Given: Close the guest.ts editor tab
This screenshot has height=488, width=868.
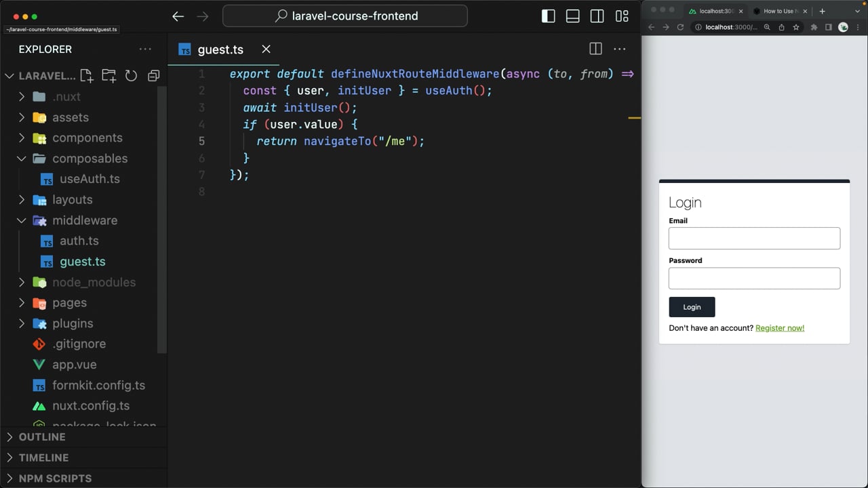Looking at the screenshot, I should [x=266, y=49].
